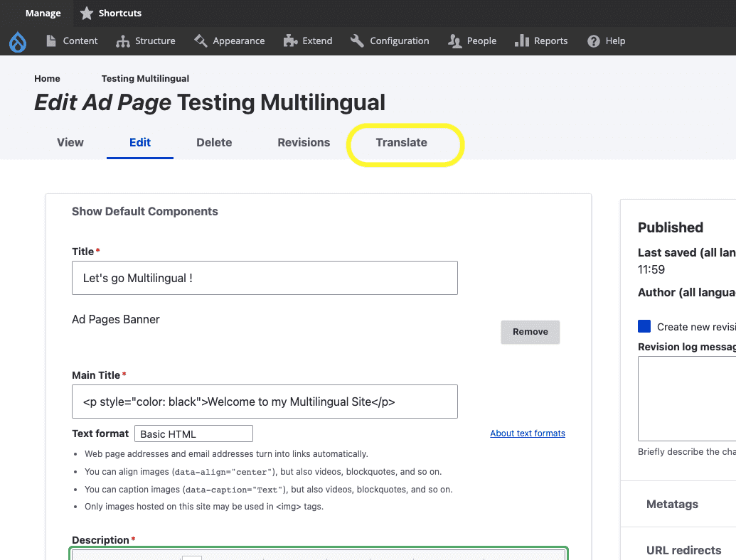The width and height of the screenshot is (736, 560).
Task: Click the Reports bar chart icon
Action: 522,41
